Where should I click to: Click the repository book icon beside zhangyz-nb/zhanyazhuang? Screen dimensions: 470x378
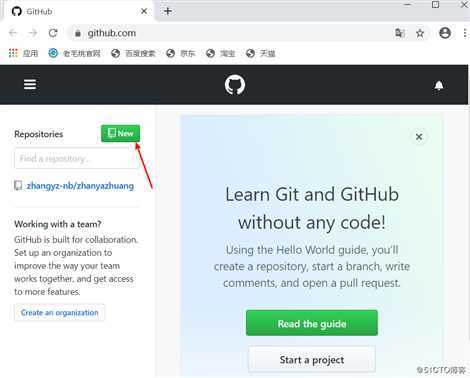click(x=18, y=185)
